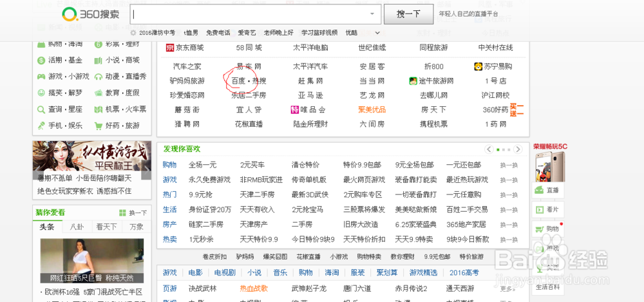644x302 pixels.
Task: Click the 搞笑·解梦 smiley icon
Action: (41, 93)
